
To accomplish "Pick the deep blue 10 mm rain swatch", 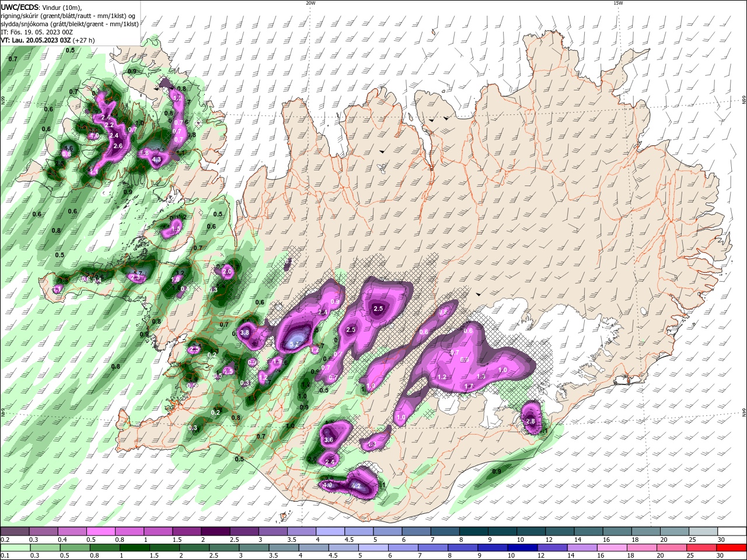I will pos(523,548).
